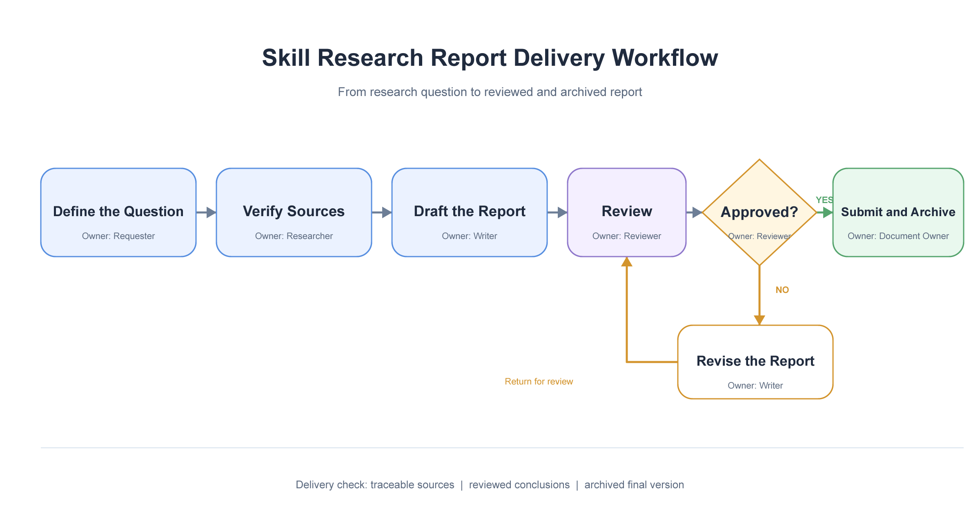Click the Skill Research Report Delivery Workflow title
The image size is (980, 523).
click(490, 58)
